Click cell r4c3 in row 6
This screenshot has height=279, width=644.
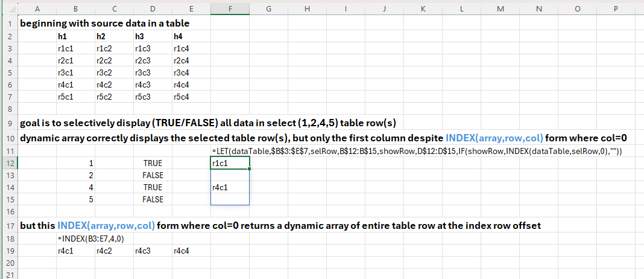coord(153,85)
